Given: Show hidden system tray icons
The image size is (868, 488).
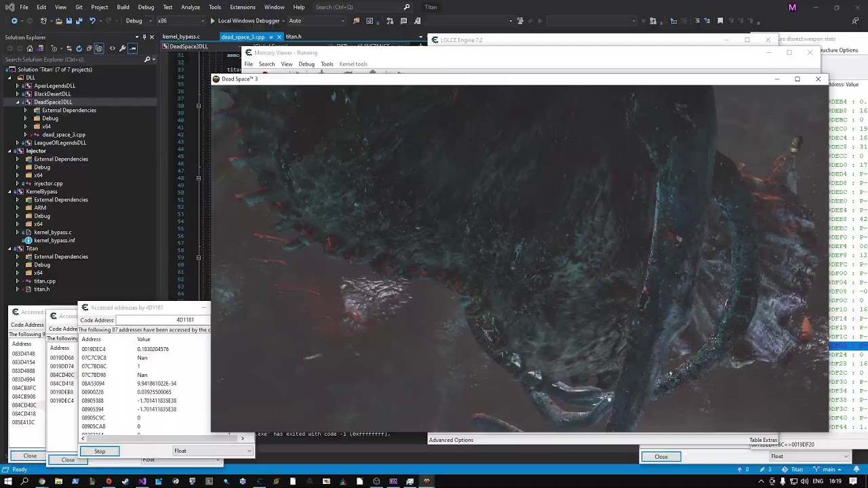Looking at the screenshot, I should [761, 481].
